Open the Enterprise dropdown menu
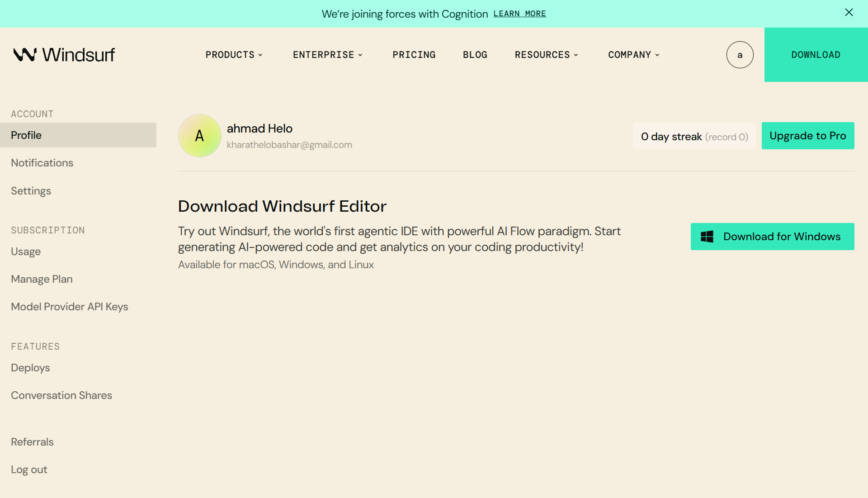Screen dimensions: 868x498 [x=328, y=55]
